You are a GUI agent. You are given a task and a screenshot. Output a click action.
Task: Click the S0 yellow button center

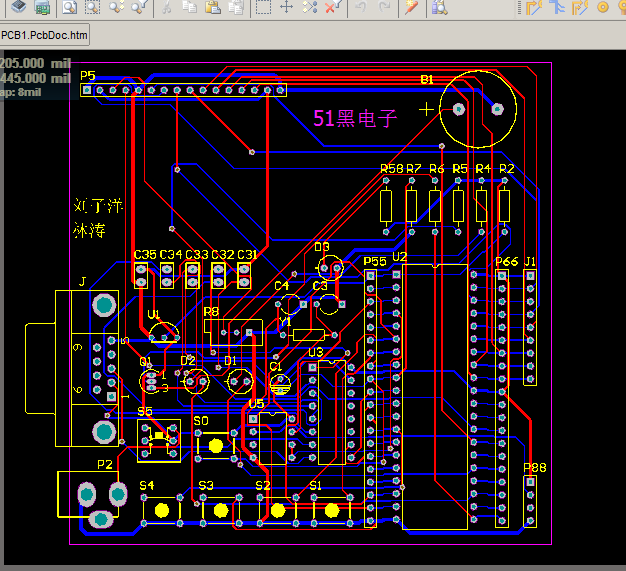[x=216, y=446]
